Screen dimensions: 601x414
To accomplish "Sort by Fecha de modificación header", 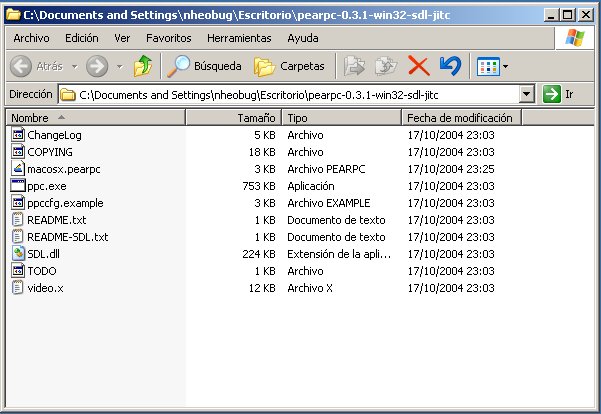I will (461, 118).
